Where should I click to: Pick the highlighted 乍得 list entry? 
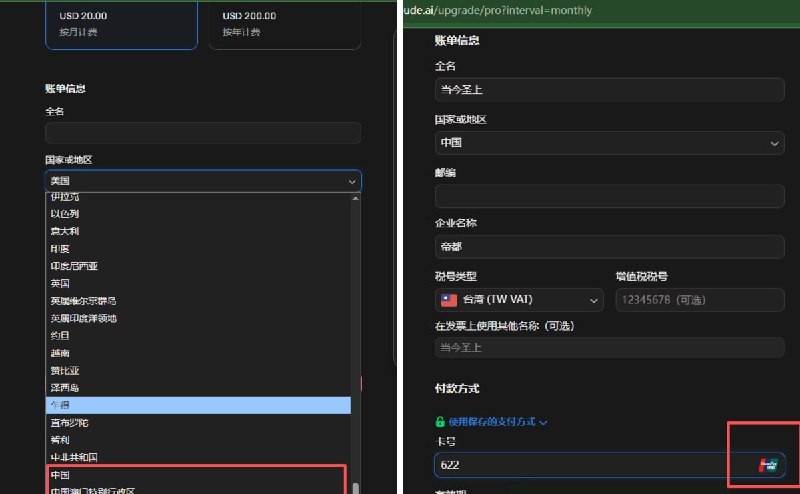point(198,405)
